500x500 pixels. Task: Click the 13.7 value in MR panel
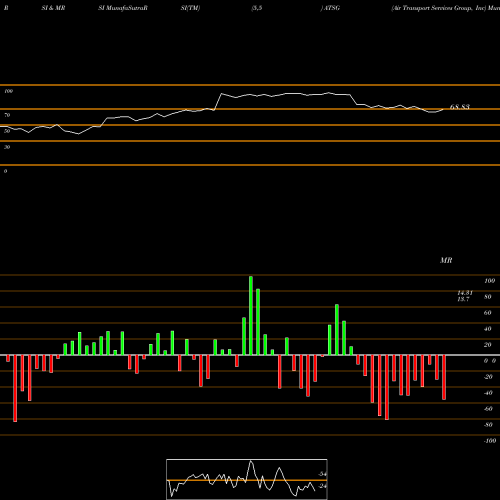(x=463, y=299)
